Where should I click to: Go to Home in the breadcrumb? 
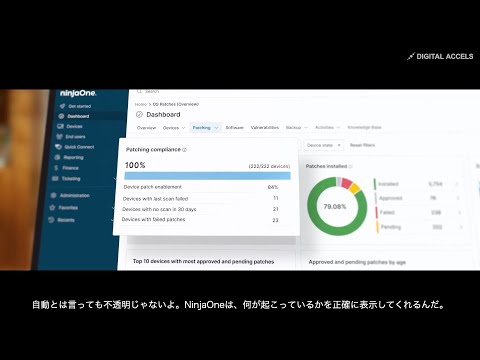(x=141, y=104)
